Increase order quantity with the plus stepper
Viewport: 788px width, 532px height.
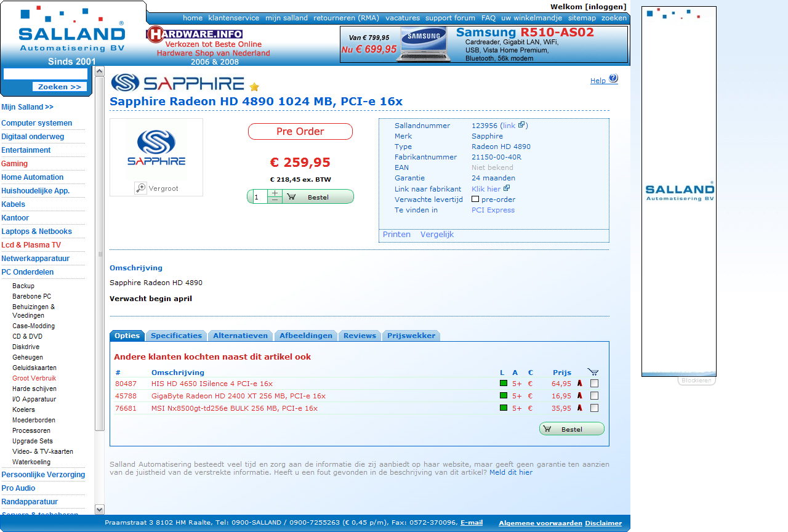275,193
